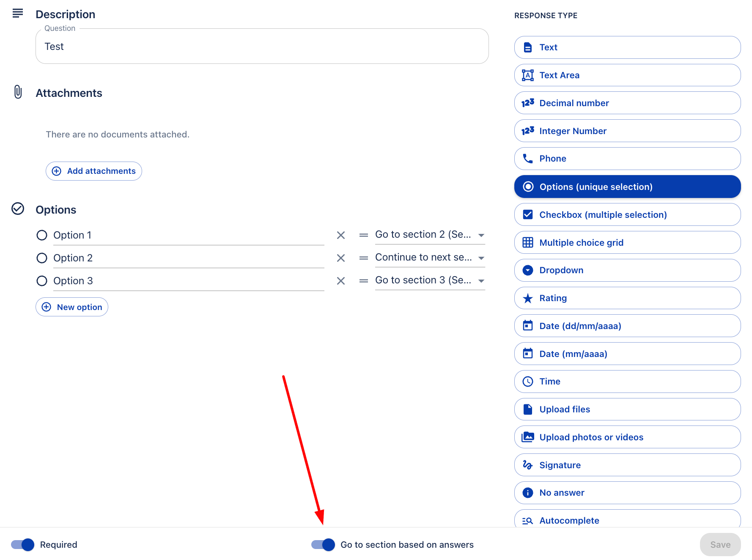Click the X icon next to Option 3
This screenshot has width=752, height=560.
coord(341,281)
